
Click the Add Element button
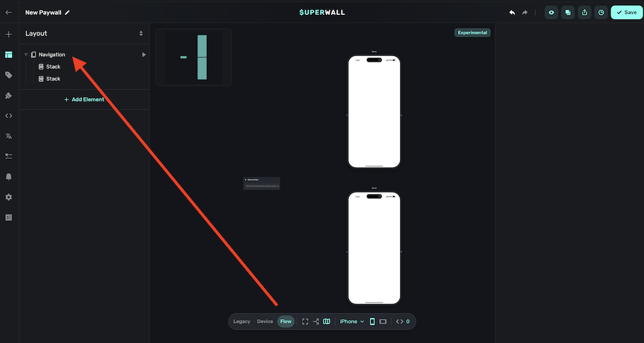84,100
